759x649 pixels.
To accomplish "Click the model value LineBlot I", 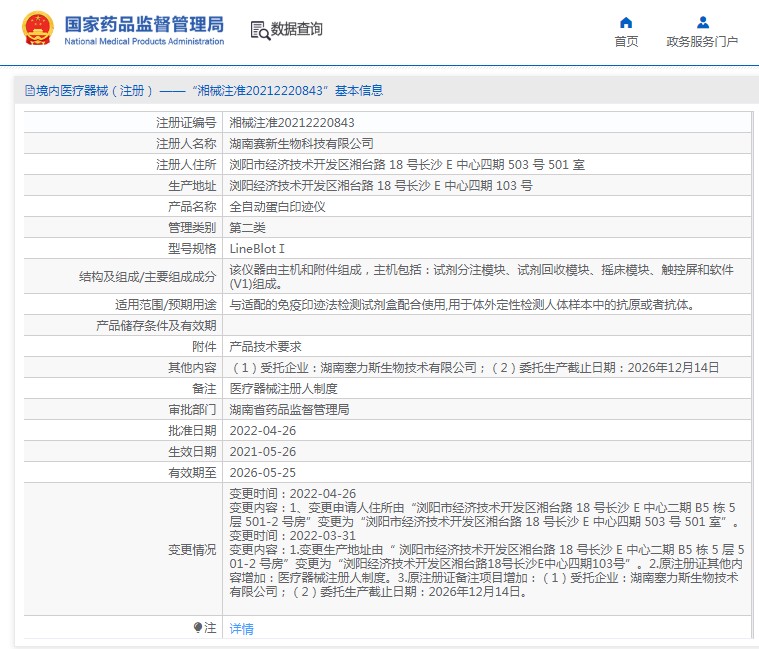I will tap(257, 248).
